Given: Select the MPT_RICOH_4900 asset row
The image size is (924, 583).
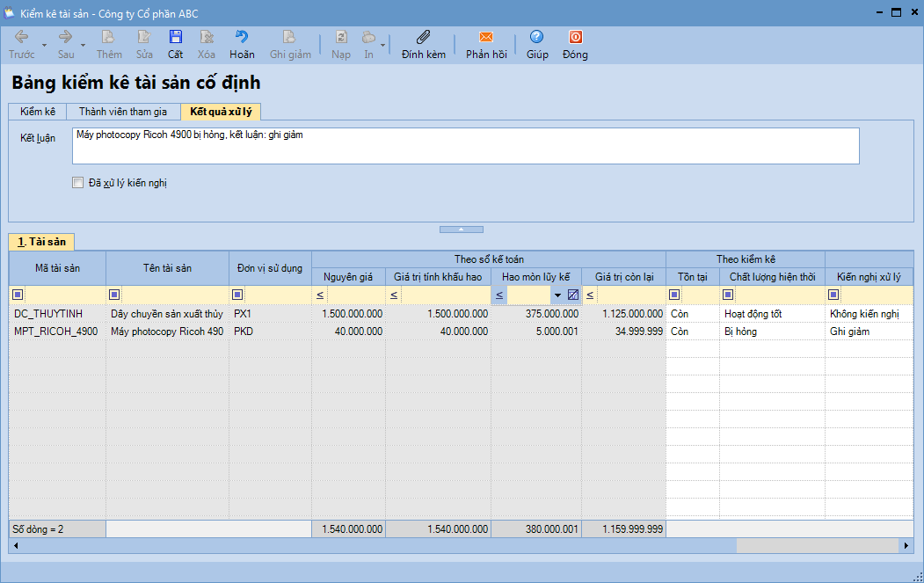Looking at the screenshot, I should [x=56, y=332].
